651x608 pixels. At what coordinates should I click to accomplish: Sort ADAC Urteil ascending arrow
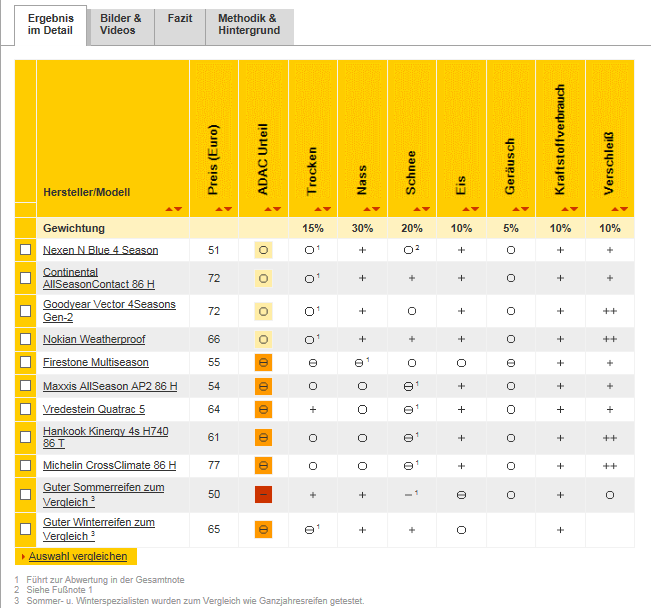tap(268, 209)
